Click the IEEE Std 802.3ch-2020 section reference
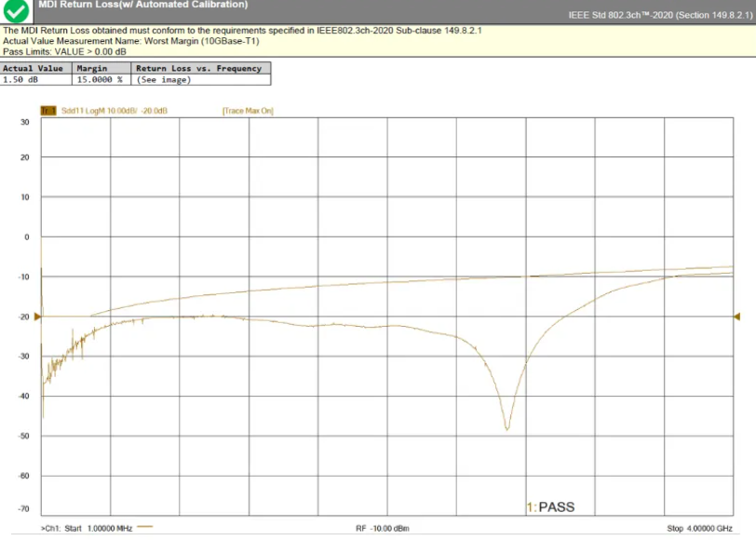Image resolution: width=756 pixels, height=540 pixels. coord(661,16)
